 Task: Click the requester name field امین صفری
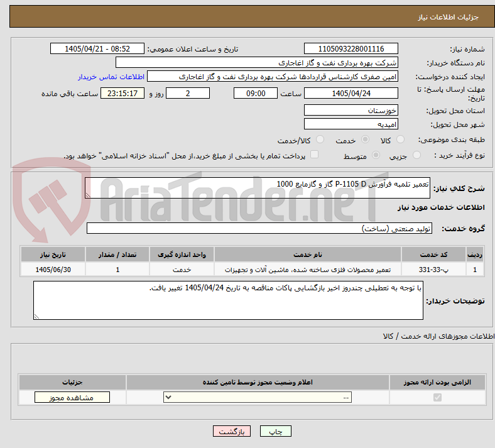[273, 77]
